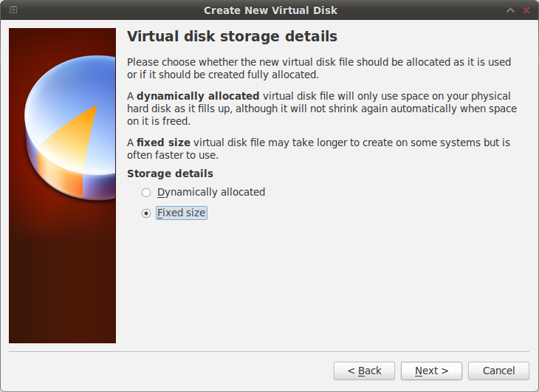Go back with the Back button
This screenshot has height=392, width=539.
[x=364, y=371]
